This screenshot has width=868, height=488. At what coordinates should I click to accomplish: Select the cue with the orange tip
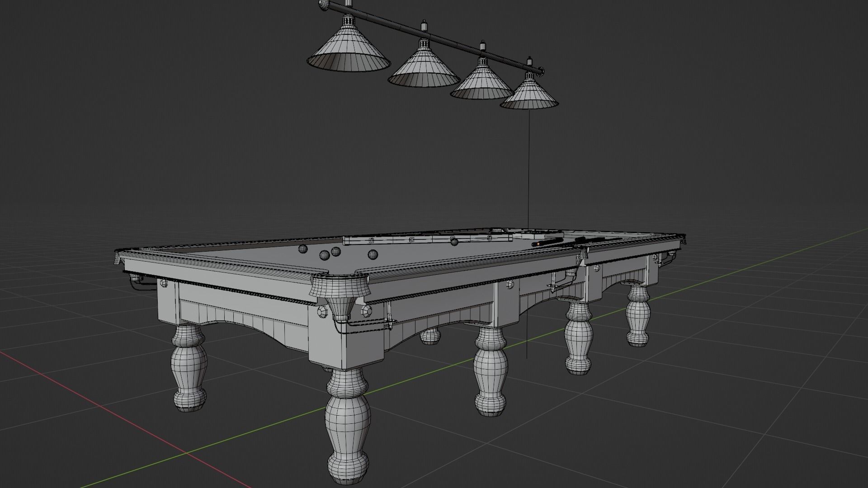(548, 242)
